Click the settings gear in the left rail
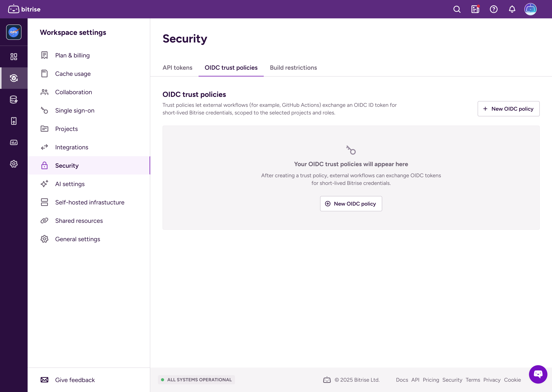The width and height of the screenshot is (552, 392). 14,164
